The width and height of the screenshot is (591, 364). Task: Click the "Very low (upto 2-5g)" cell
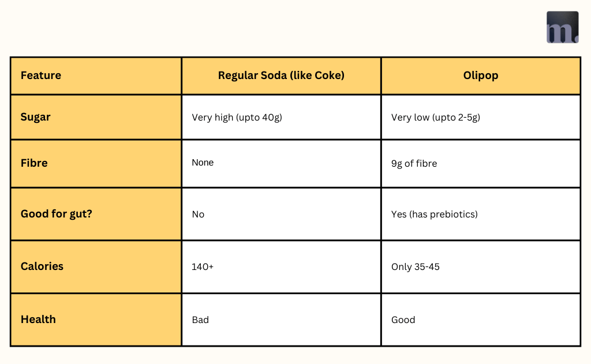pos(436,118)
